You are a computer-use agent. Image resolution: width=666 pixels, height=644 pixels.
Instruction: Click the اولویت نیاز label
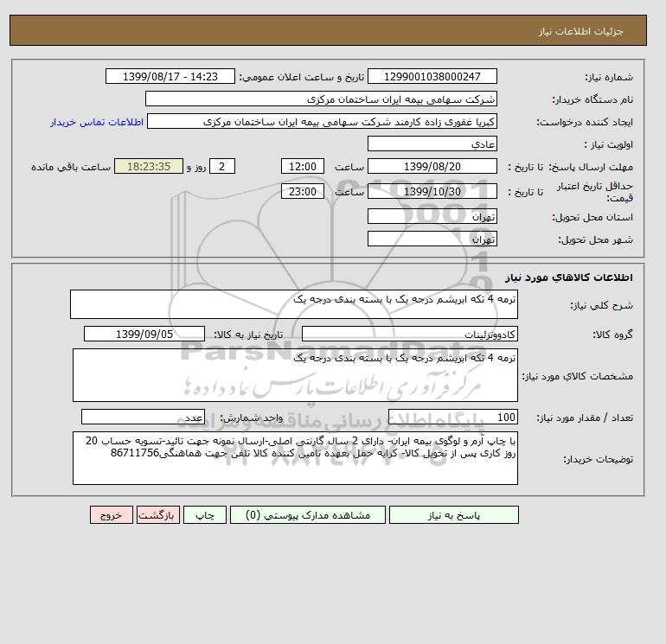click(609, 144)
